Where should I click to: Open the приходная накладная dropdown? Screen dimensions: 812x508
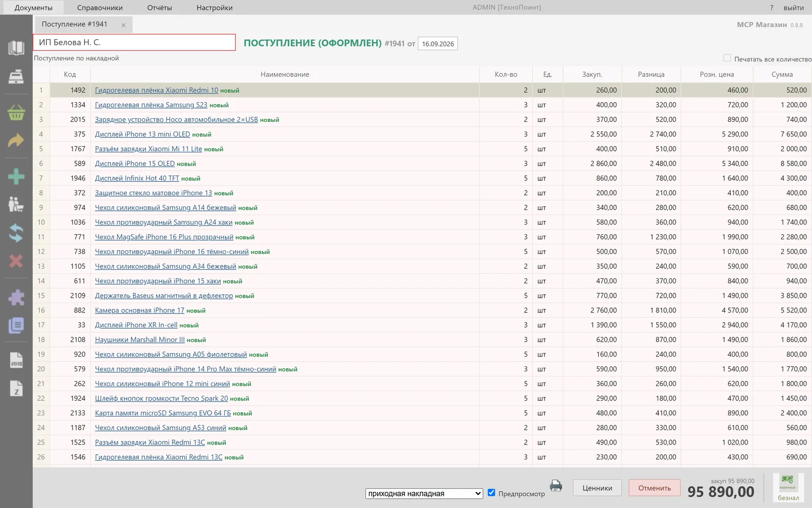pyautogui.click(x=424, y=493)
